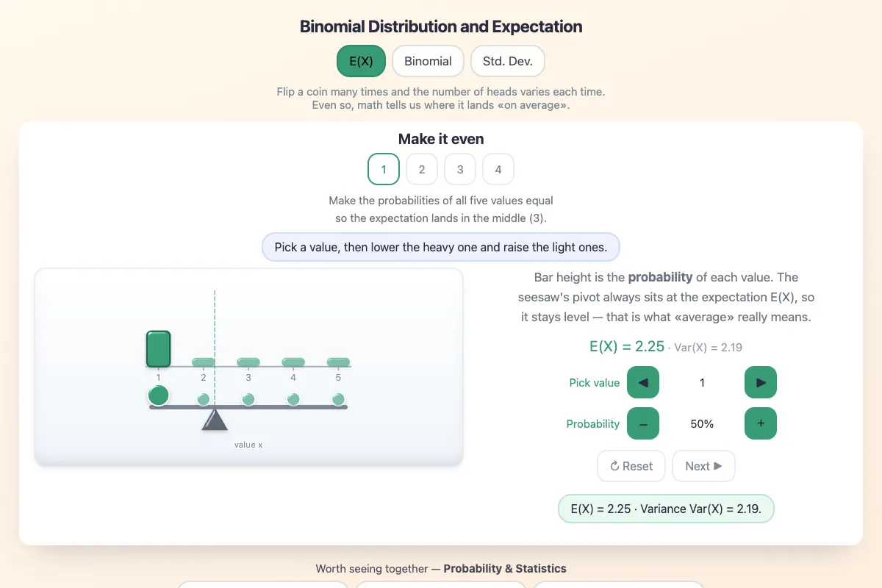Switch to Std. Dev. tab
The image size is (882, 588).
(x=508, y=61)
